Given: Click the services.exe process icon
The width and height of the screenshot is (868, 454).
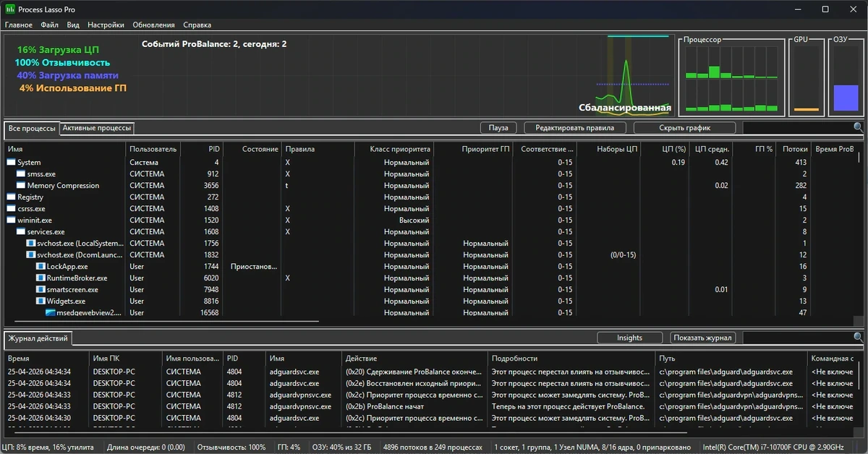Looking at the screenshot, I should point(21,232).
